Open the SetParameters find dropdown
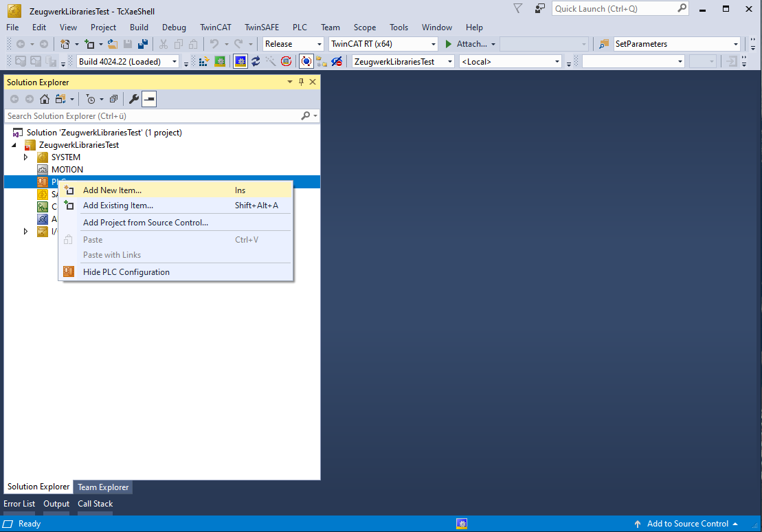The image size is (762, 532). [x=736, y=44]
